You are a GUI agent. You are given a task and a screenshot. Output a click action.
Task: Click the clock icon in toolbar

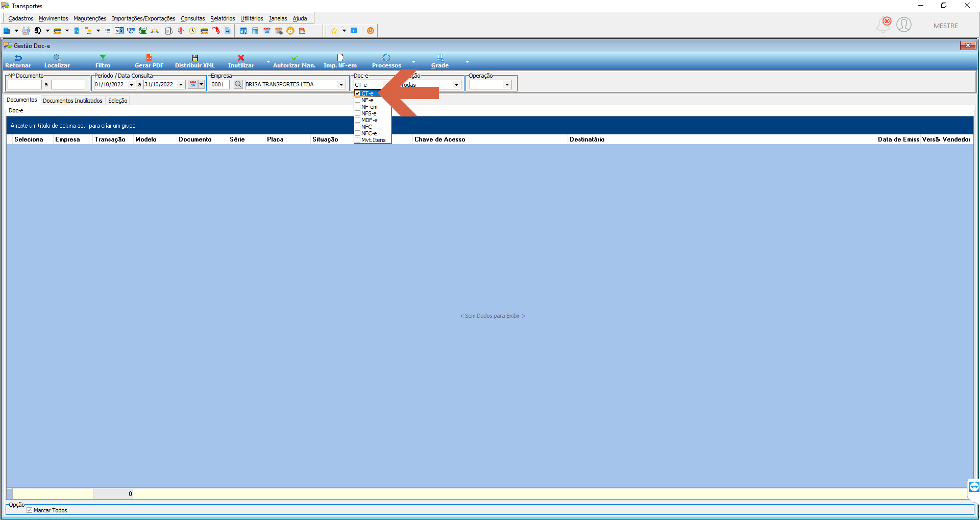(192, 31)
